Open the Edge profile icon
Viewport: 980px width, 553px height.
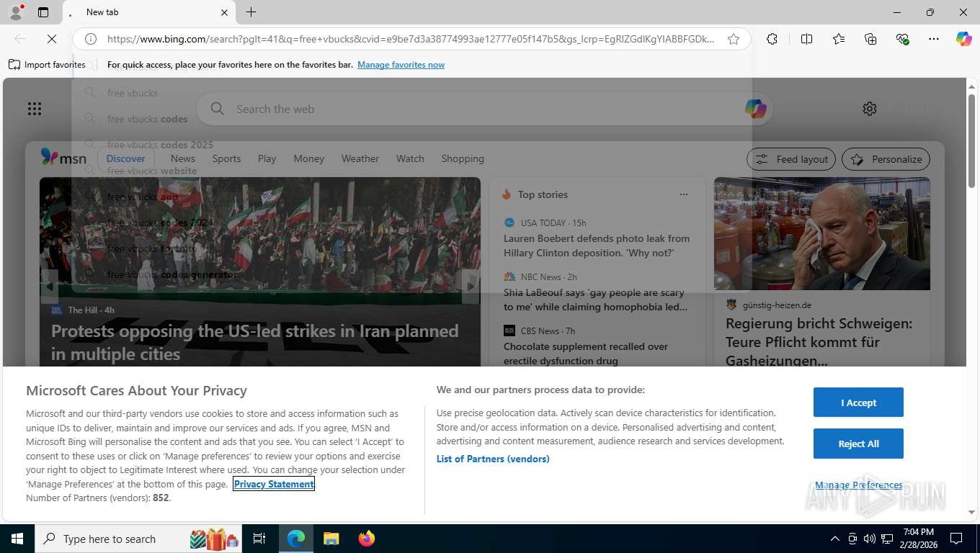pos(15,12)
